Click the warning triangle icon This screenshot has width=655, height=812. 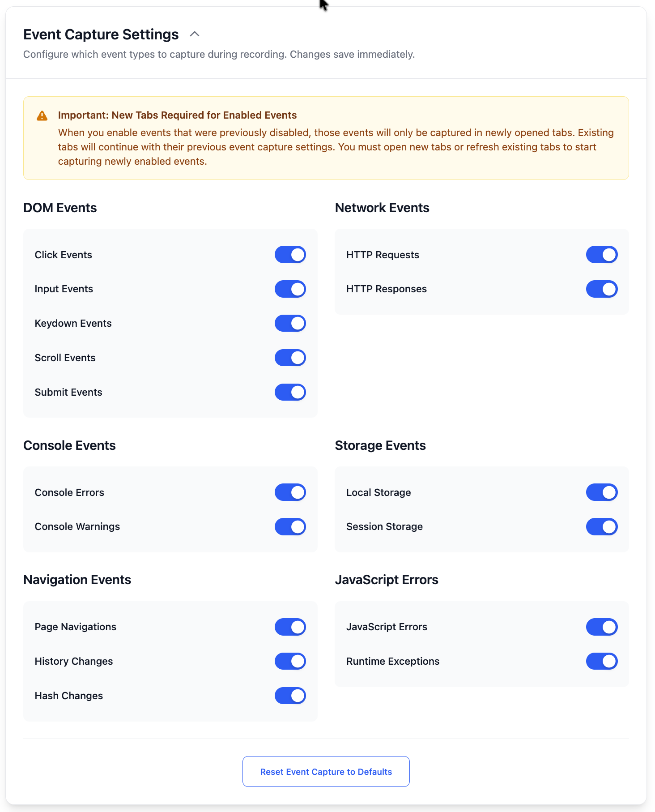point(42,116)
